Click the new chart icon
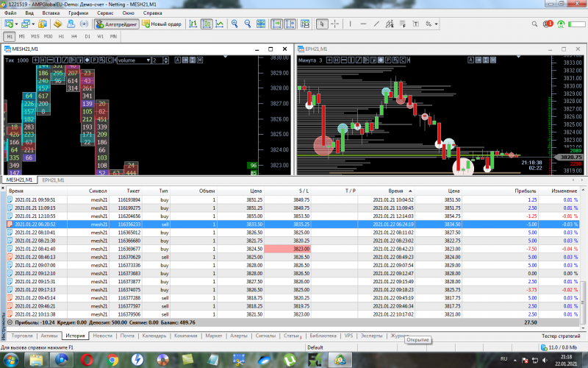The image size is (588, 368). [x=9, y=24]
